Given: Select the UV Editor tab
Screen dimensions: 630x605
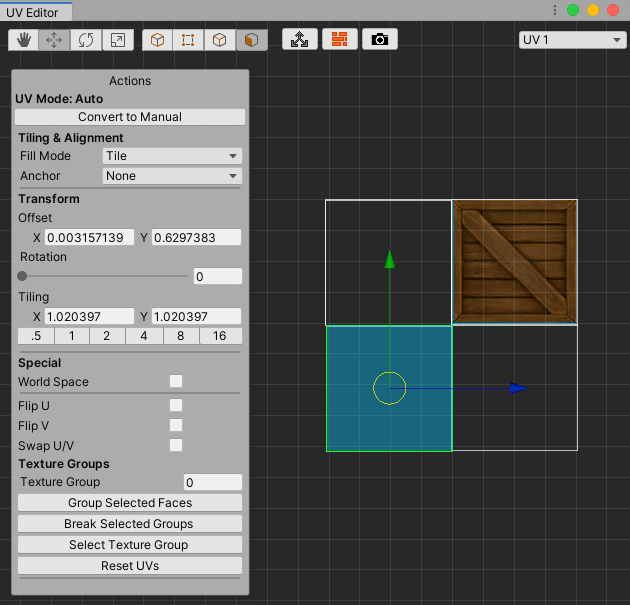Looking at the screenshot, I should coord(36,11).
